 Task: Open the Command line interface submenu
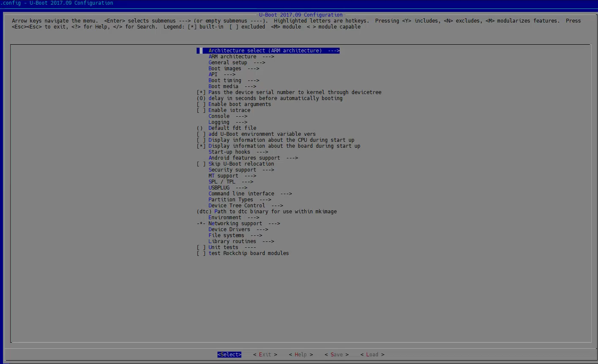pyautogui.click(x=250, y=194)
